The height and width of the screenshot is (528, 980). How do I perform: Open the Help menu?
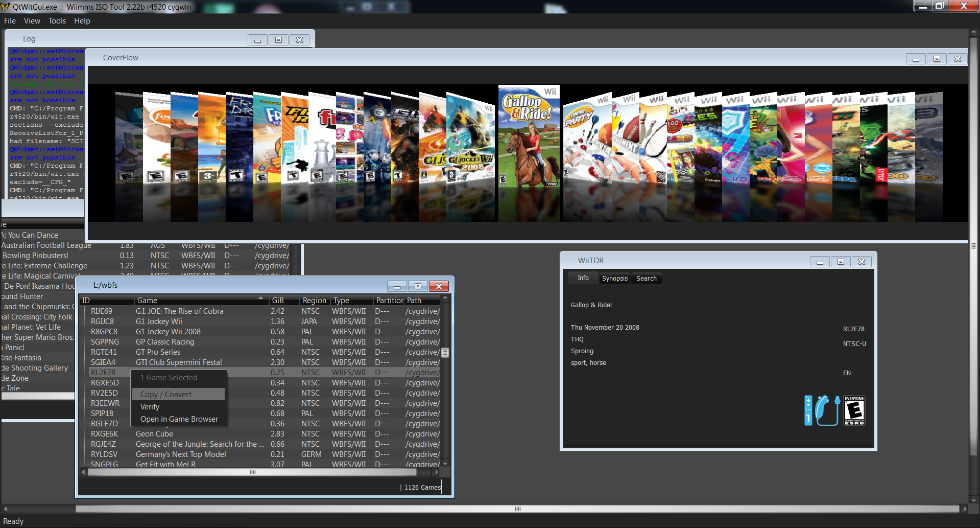pyautogui.click(x=82, y=21)
